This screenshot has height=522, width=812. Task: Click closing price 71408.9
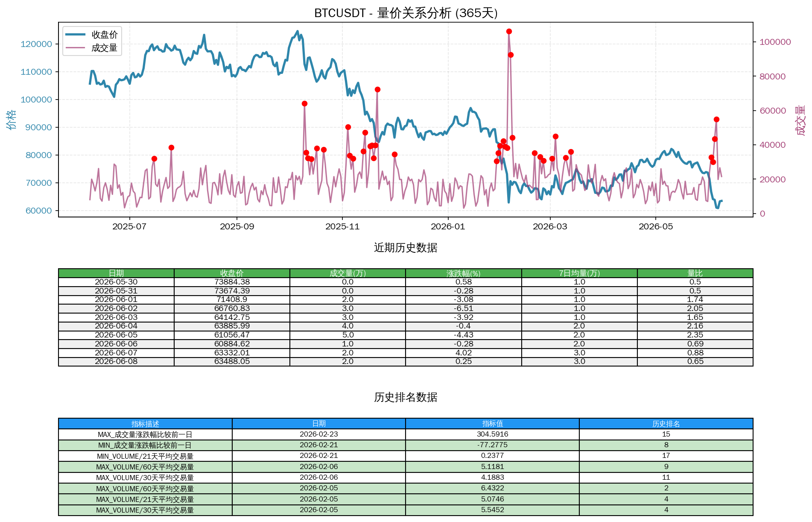click(232, 300)
